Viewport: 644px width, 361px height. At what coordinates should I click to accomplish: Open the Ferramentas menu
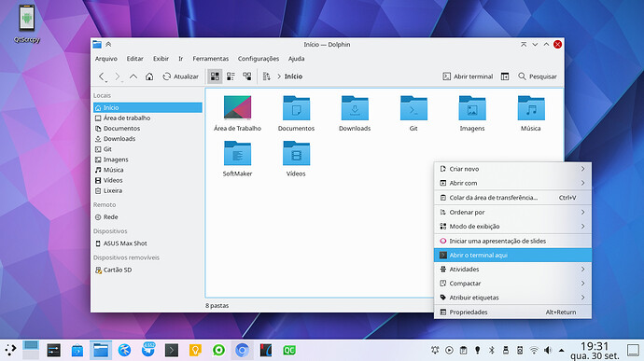pos(210,59)
